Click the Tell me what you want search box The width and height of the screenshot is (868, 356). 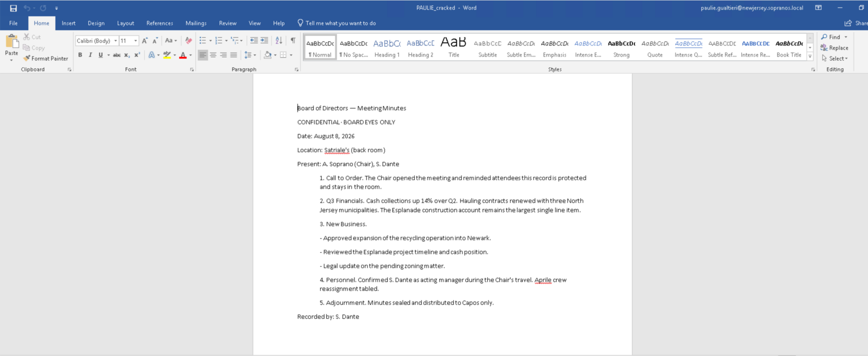[x=337, y=23]
